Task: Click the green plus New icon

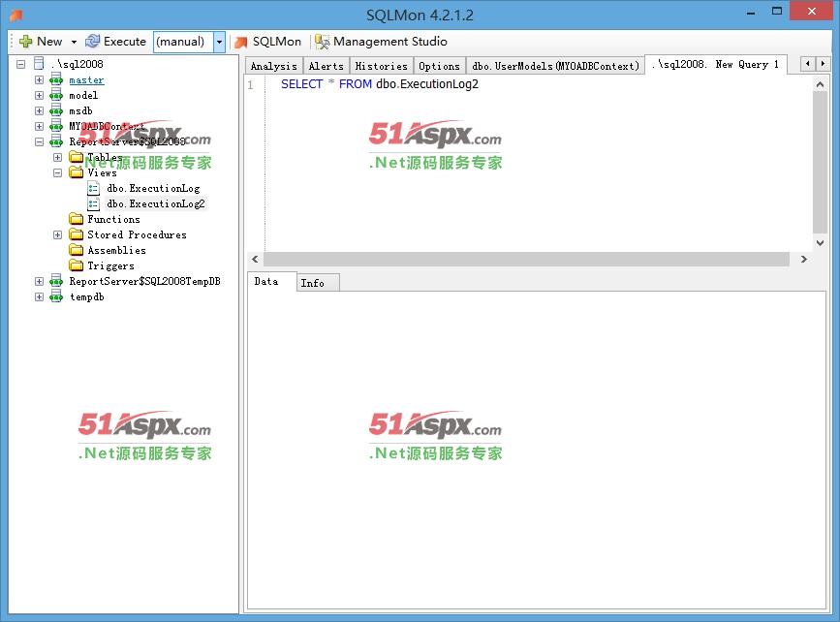Action: pyautogui.click(x=25, y=42)
